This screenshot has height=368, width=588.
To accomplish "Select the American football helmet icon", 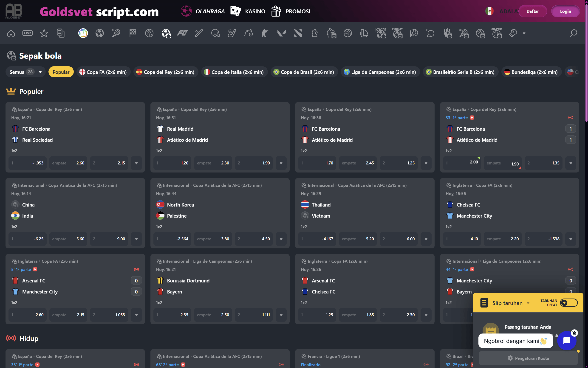I will (215, 33).
